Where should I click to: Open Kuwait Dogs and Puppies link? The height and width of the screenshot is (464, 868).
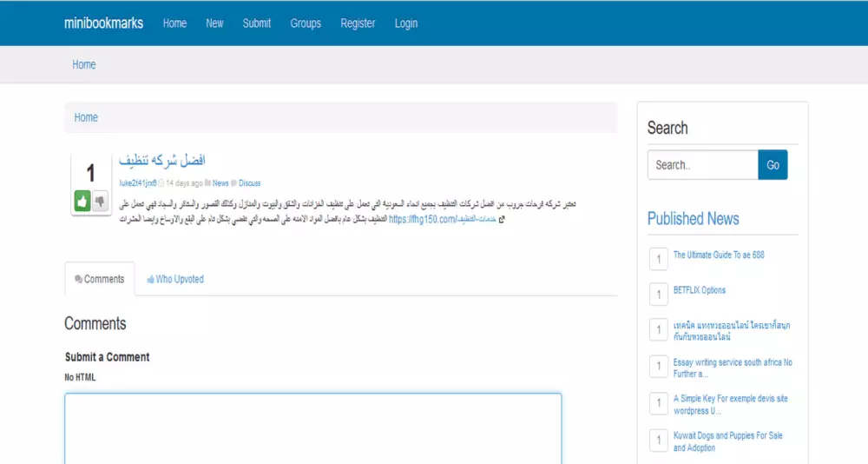(728, 441)
